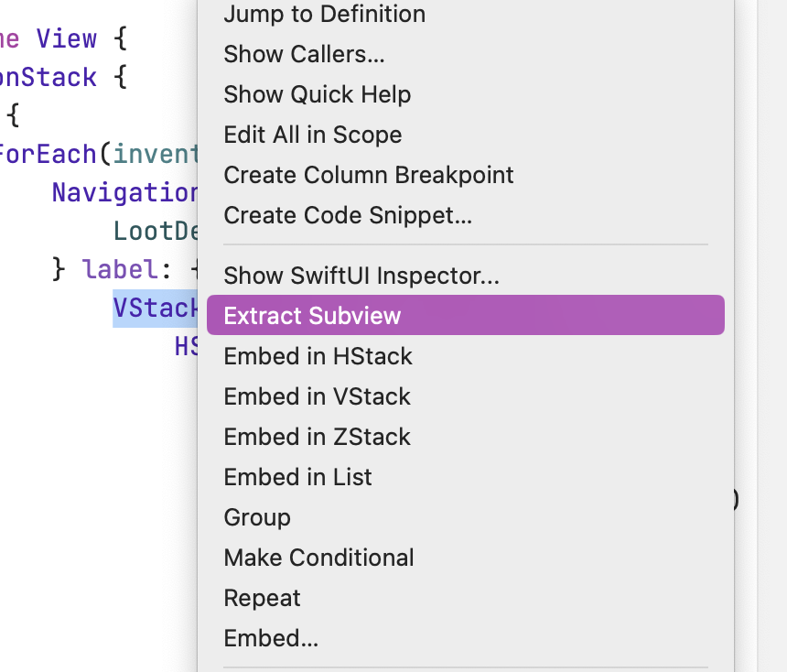Open Show SwiftUI Inspector...

pos(361,275)
